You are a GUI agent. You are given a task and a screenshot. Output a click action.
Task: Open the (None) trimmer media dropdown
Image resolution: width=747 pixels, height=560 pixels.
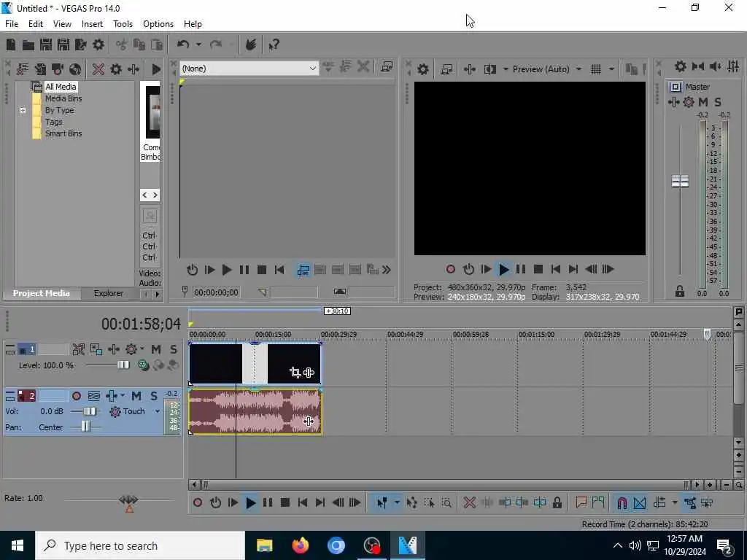click(x=312, y=69)
